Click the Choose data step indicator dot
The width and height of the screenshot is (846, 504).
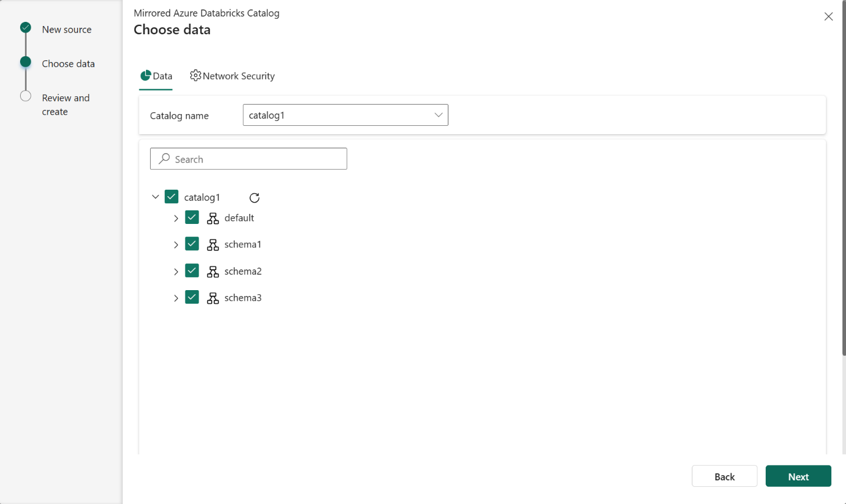(x=25, y=61)
